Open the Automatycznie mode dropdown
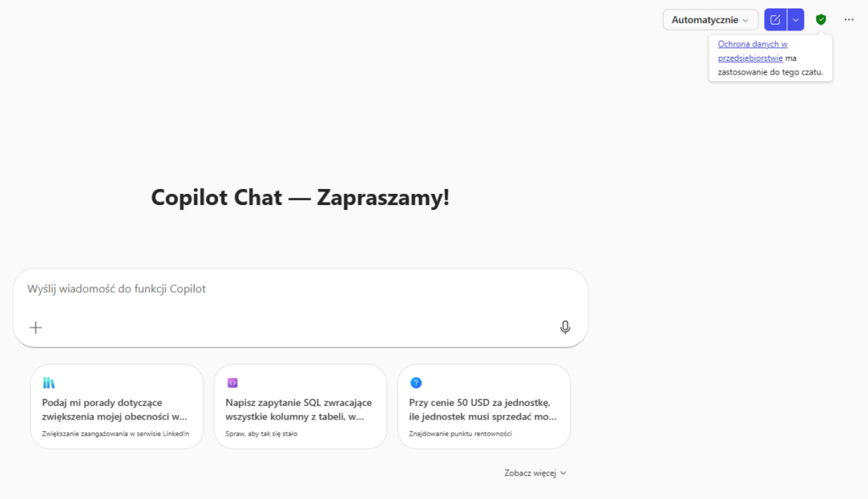Viewport: 868px width, 499px height. point(709,19)
